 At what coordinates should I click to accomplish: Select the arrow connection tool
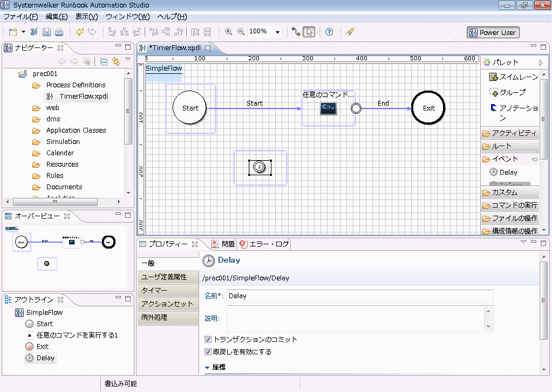point(296,32)
